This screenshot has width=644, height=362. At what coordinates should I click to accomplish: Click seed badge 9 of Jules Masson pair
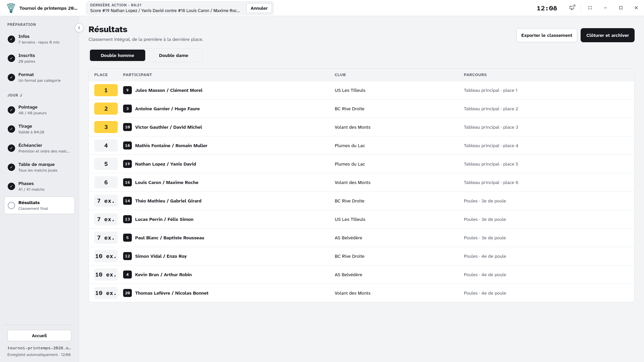tap(127, 90)
